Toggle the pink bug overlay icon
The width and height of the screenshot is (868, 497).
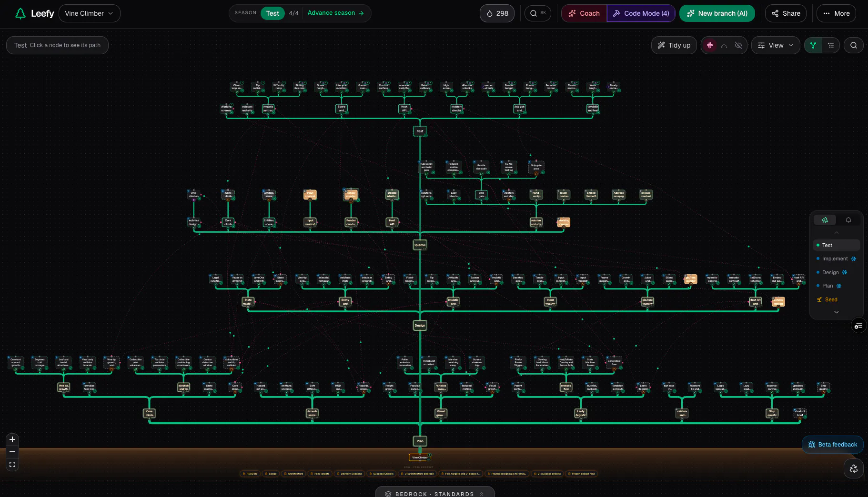(x=710, y=45)
